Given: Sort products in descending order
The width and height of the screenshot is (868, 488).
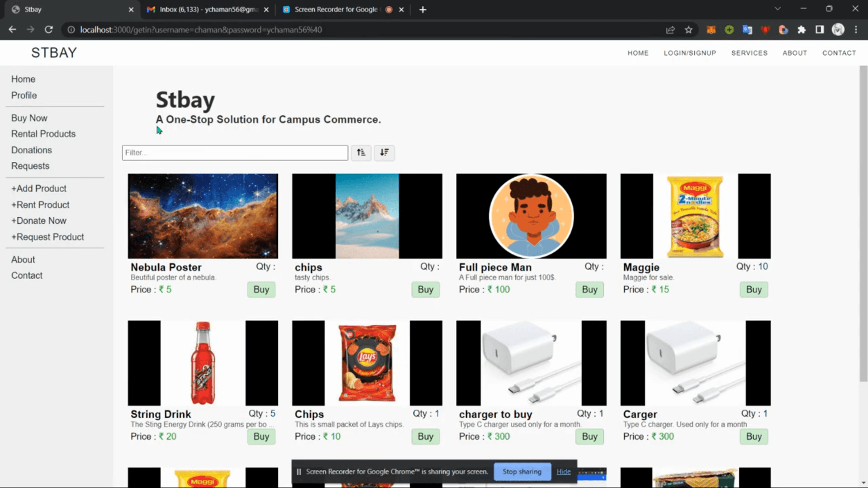Looking at the screenshot, I should pos(384,152).
